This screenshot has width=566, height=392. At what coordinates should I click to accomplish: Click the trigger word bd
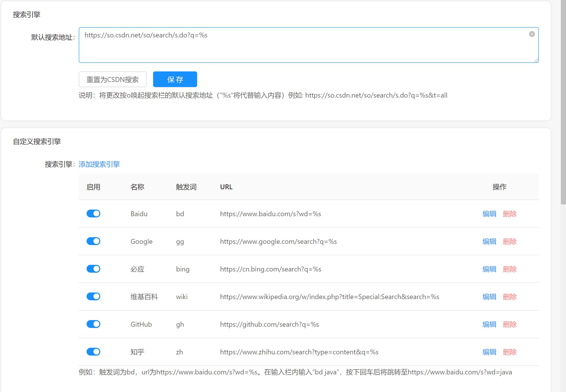(180, 214)
